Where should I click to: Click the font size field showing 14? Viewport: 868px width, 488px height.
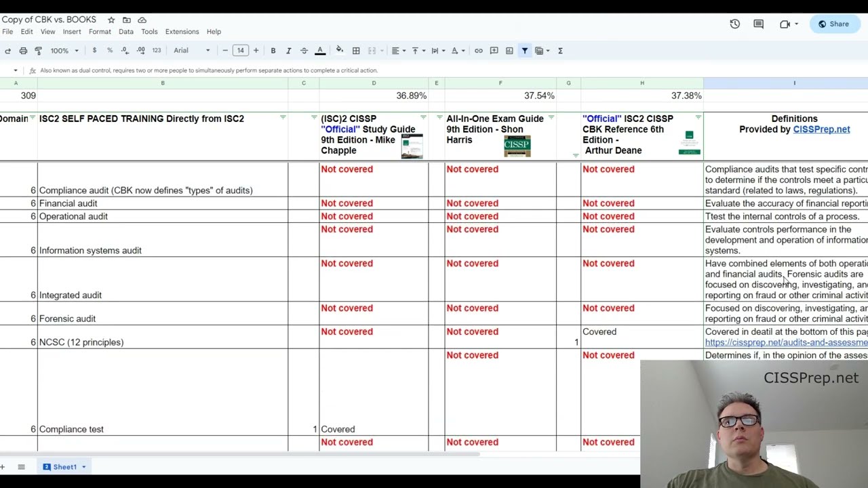(x=241, y=51)
